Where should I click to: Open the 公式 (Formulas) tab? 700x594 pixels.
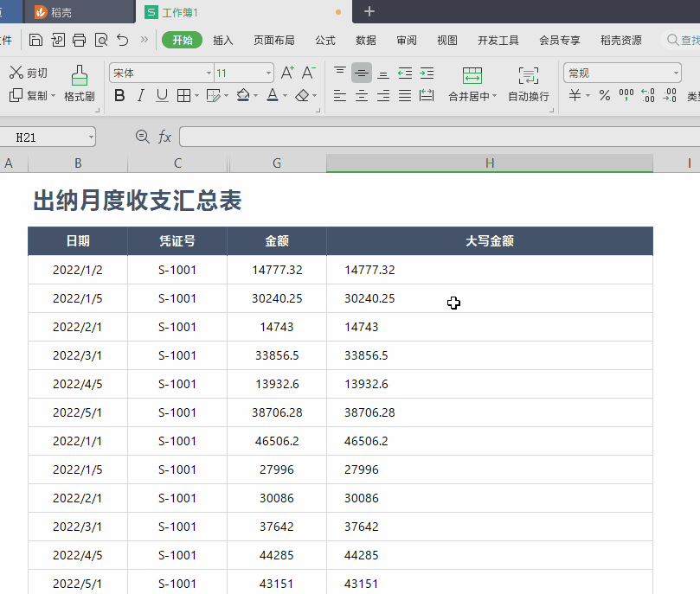(x=325, y=40)
